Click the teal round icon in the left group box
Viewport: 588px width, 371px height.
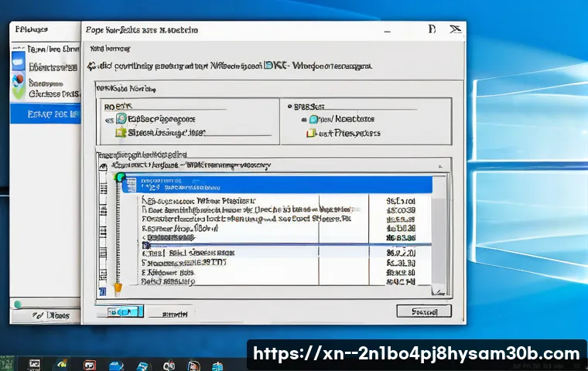[121, 119]
